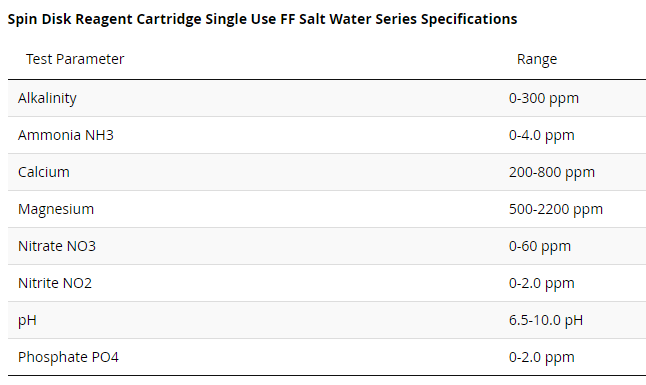Select the pH parameter cell

coord(27,320)
